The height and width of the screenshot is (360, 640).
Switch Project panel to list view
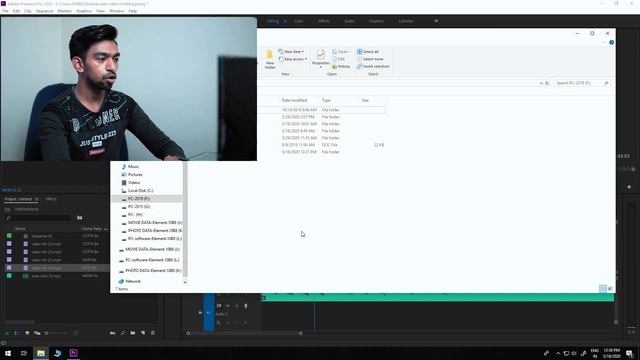tap(17, 333)
